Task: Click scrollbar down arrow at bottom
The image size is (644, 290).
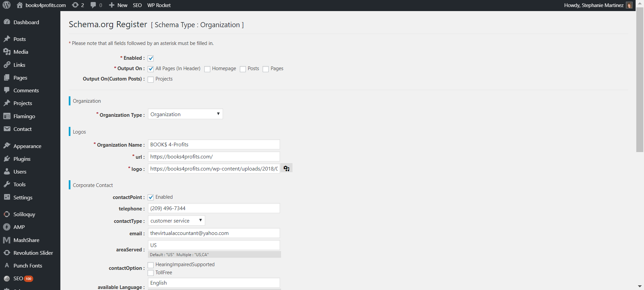Action: pyautogui.click(x=640, y=287)
